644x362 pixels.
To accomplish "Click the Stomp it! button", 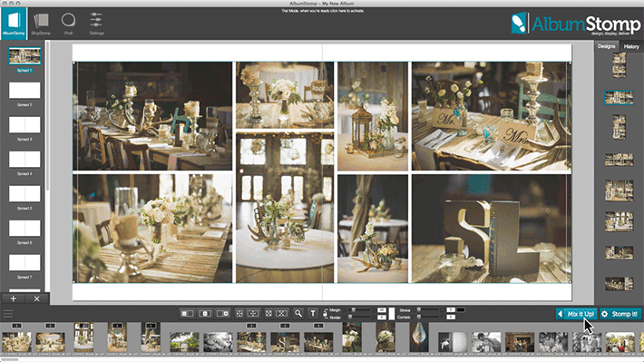I will 620,314.
